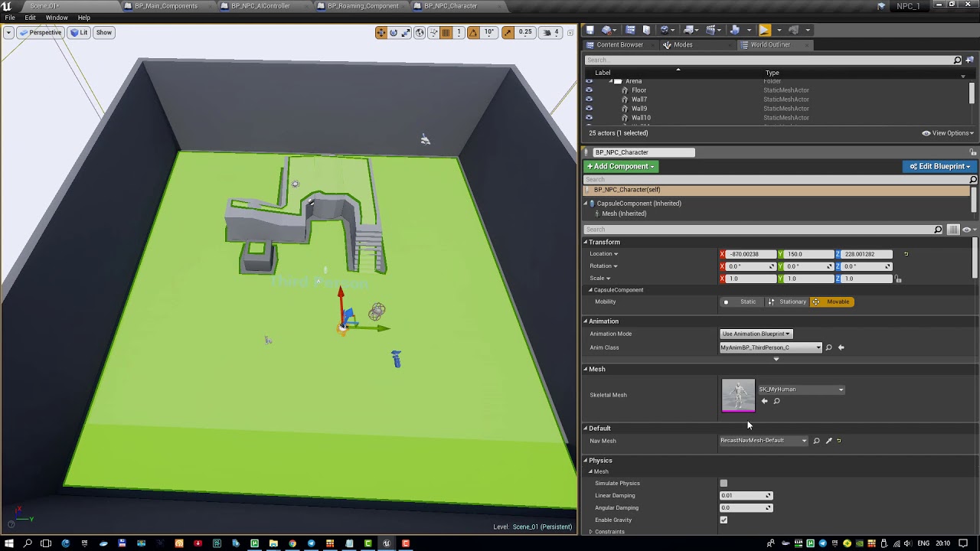Open the File menu
The height and width of the screenshot is (551, 980).
coord(10,18)
